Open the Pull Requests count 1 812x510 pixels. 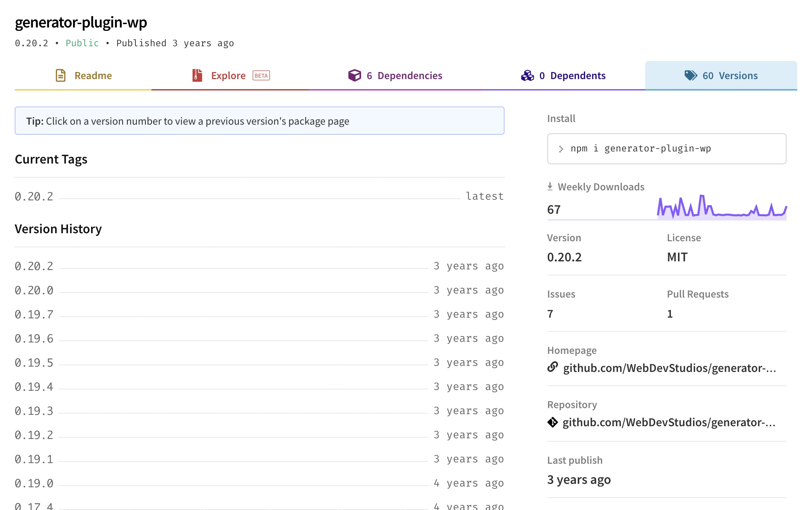[670, 314]
